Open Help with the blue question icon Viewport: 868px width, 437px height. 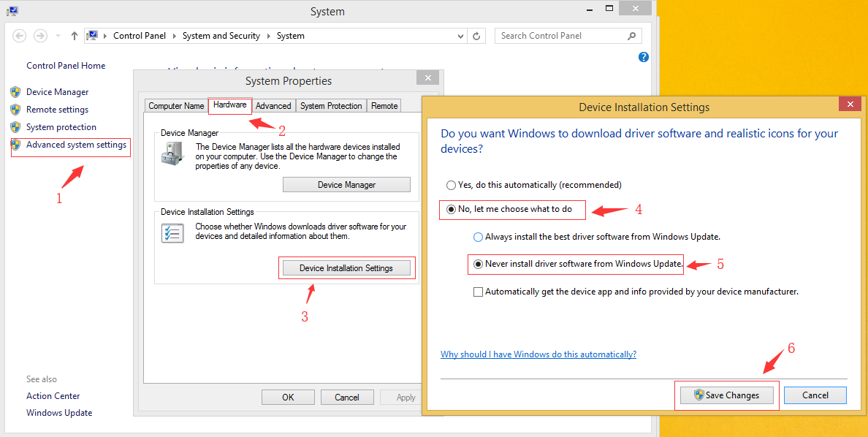point(643,57)
